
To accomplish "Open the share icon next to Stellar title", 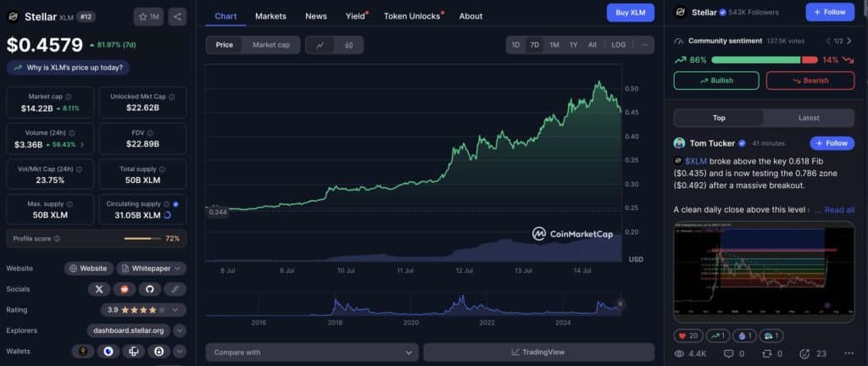I will click(x=177, y=17).
